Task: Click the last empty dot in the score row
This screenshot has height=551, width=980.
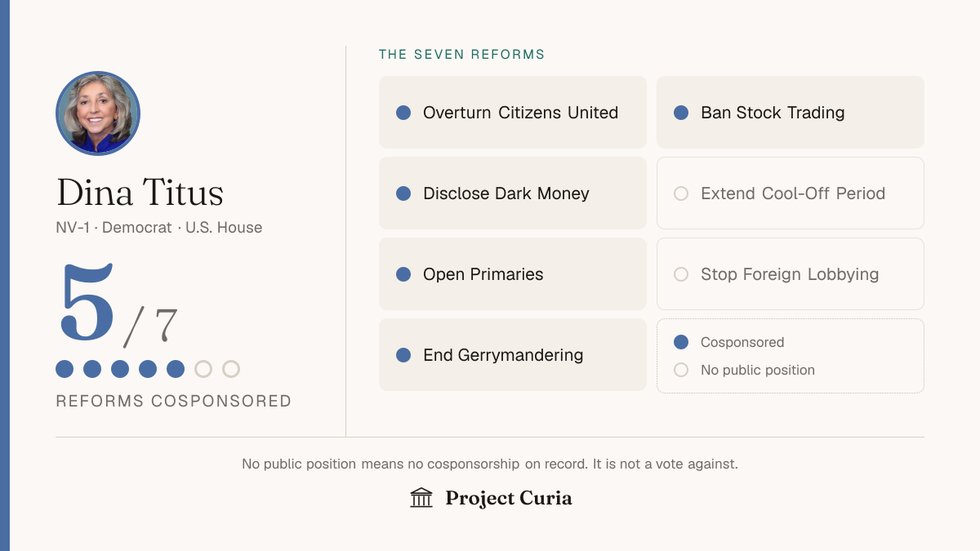Action: (231, 369)
